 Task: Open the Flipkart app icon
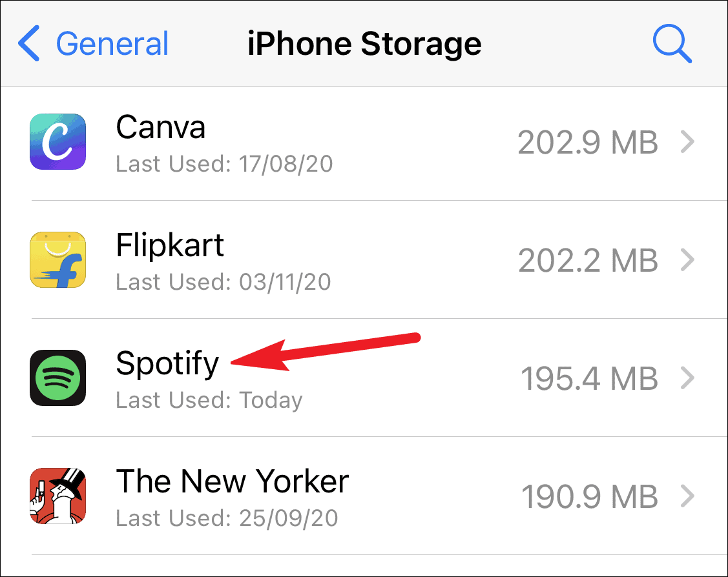[58, 259]
